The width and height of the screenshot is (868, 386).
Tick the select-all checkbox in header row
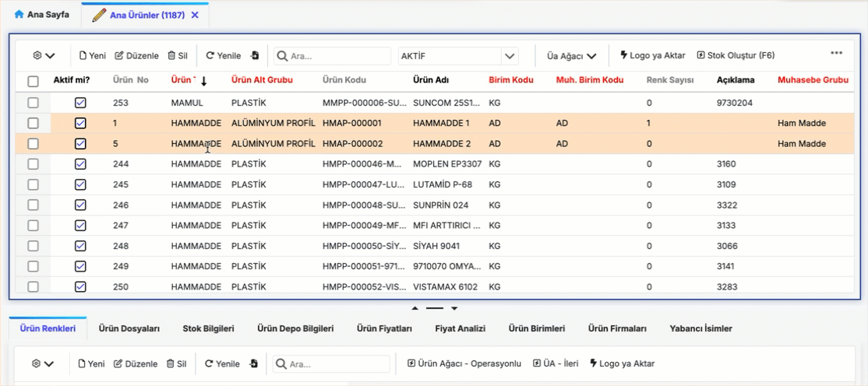coord(33,80)
